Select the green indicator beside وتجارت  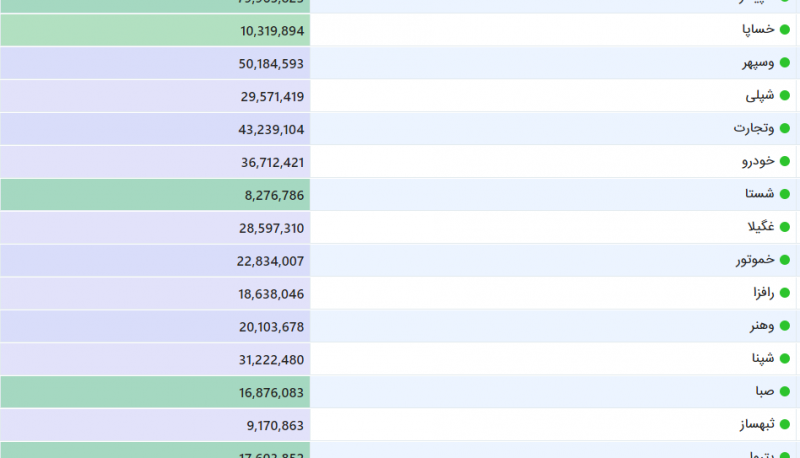[x=785, y=129]
